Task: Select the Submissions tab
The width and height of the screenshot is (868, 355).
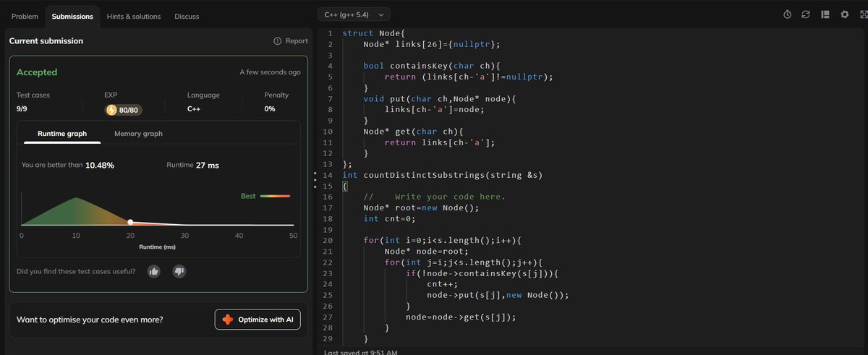Action: (72, 16)
